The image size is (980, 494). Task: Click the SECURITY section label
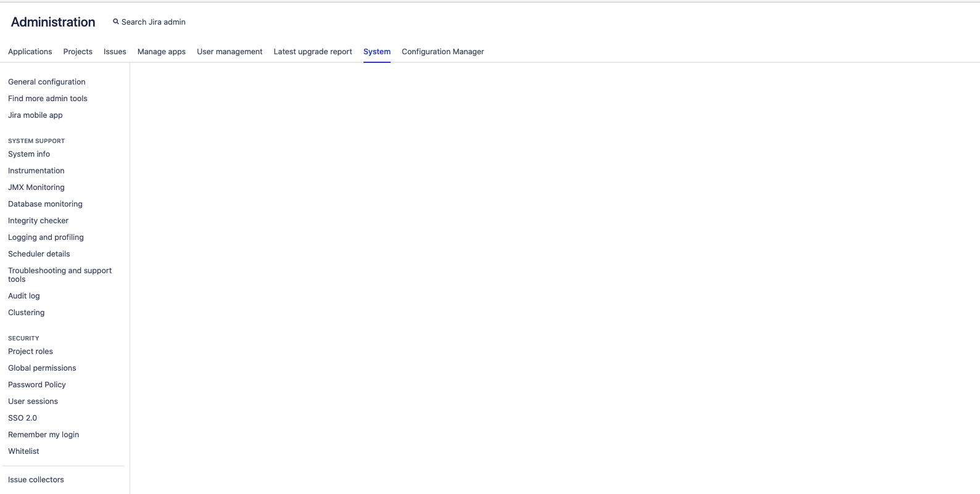(23, 339)
